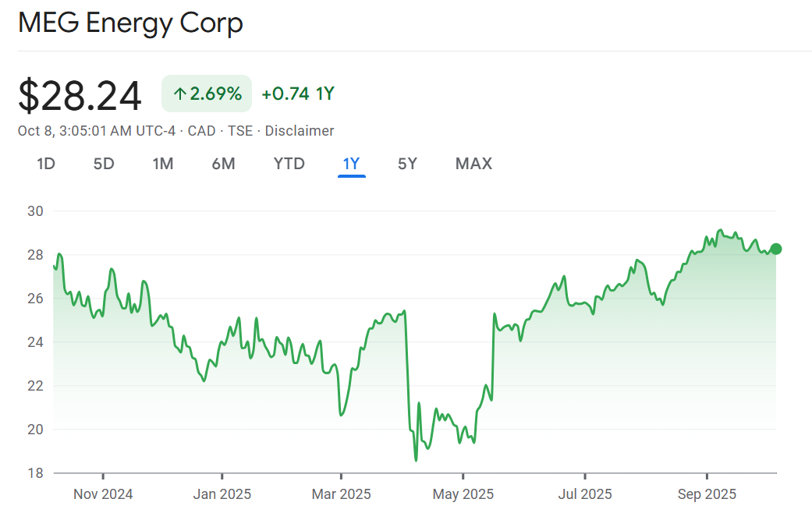Click the green end-point dot on chart
Viewport: 812px width, 513px height.
tap(775, 249)
